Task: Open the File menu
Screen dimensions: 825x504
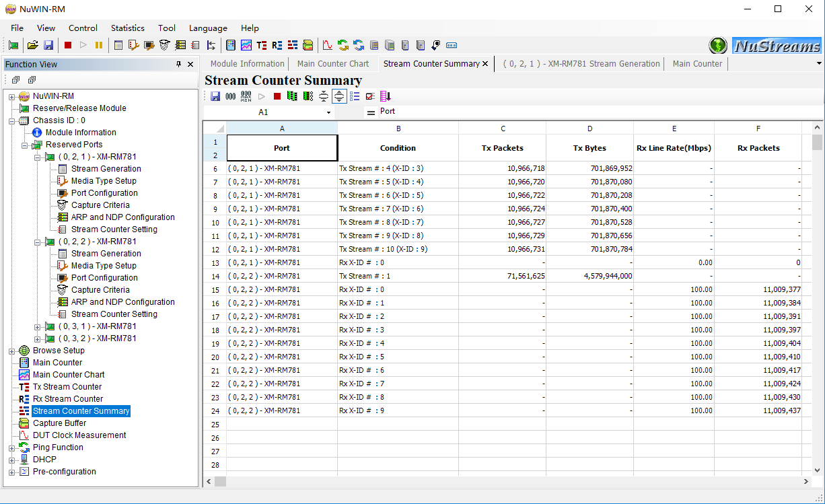Action: tap(17, 28)
